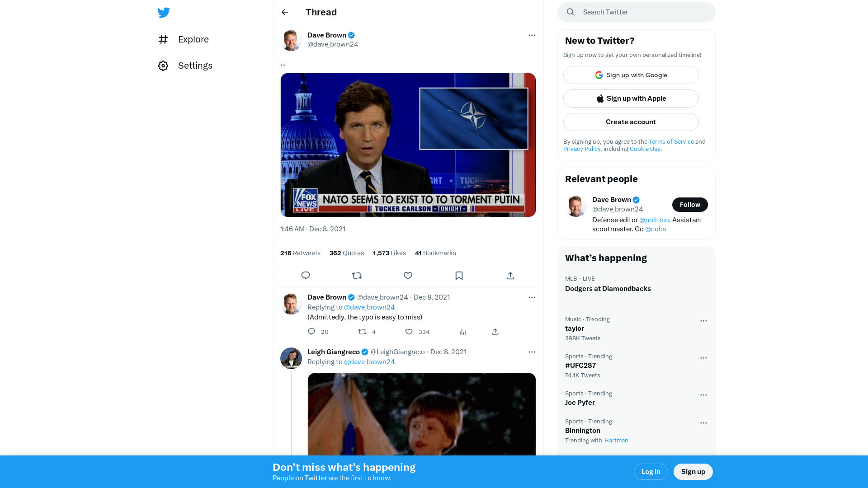Screen dimensions: 868x488
Task: Click the 1:46 AM · Dec 8, 2021 timestamp
Action: (313, 229)
